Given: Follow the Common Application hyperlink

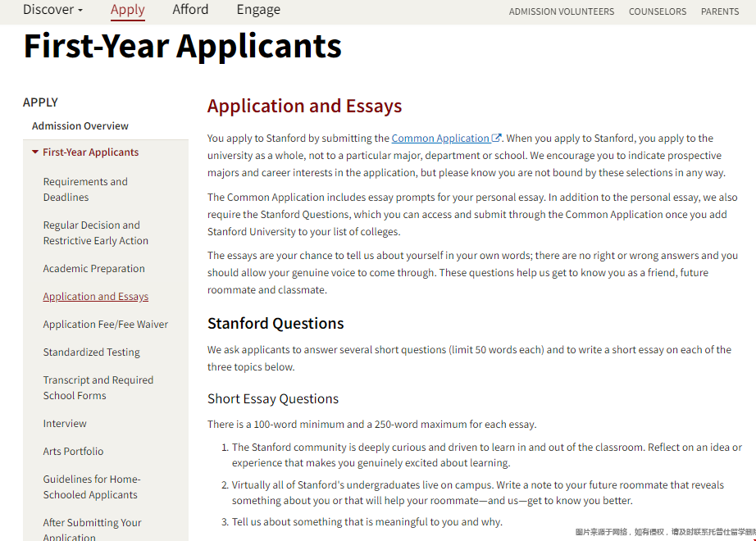Looking at the screenshot, I should tap(440, 139).
